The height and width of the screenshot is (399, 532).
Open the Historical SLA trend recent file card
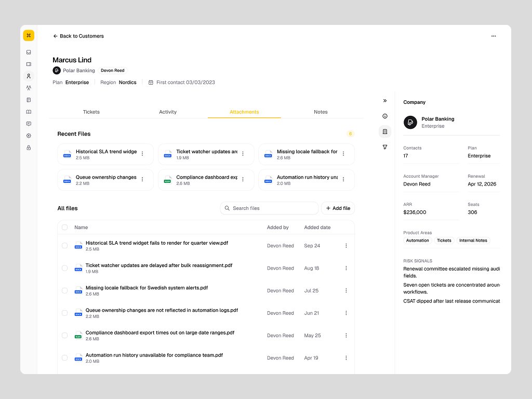pyautogui.click(x=105, y=154)
